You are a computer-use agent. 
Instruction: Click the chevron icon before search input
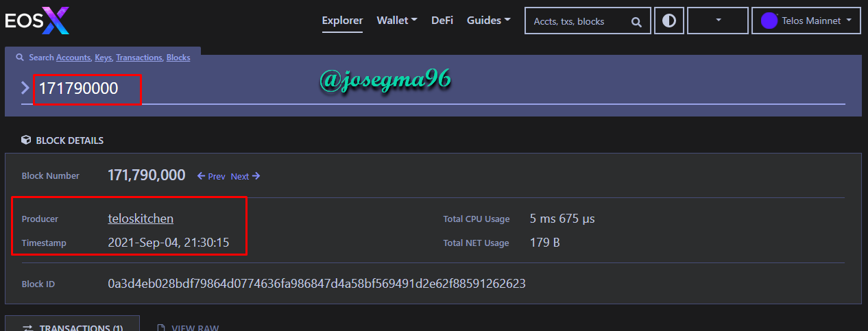click(x=25, y=88)
